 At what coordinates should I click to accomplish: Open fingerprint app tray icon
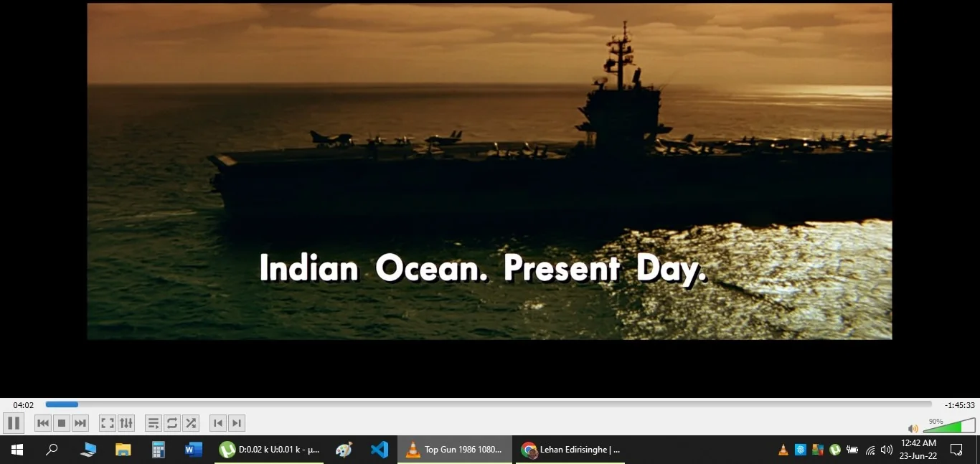click(x=801, y=450)
